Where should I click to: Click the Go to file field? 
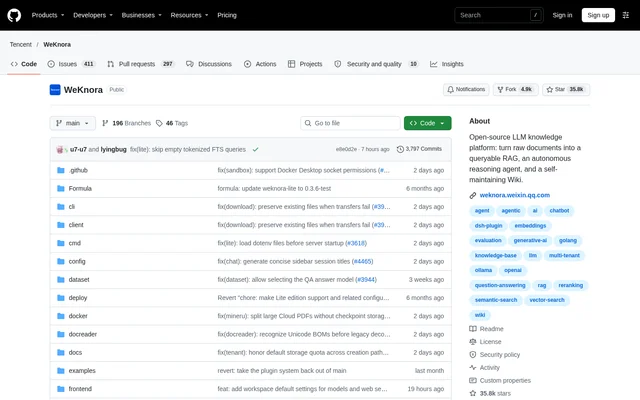pos(350,123)
